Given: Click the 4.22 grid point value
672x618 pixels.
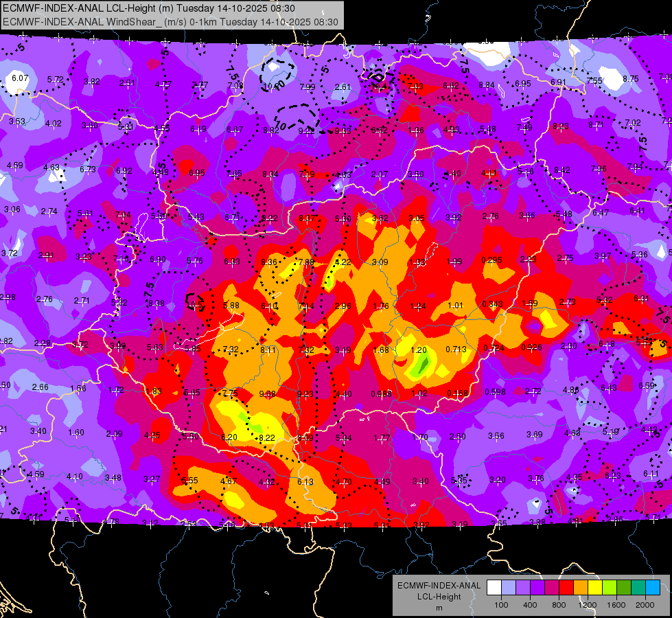Looking at the screenshot, I should pos(343,262).
